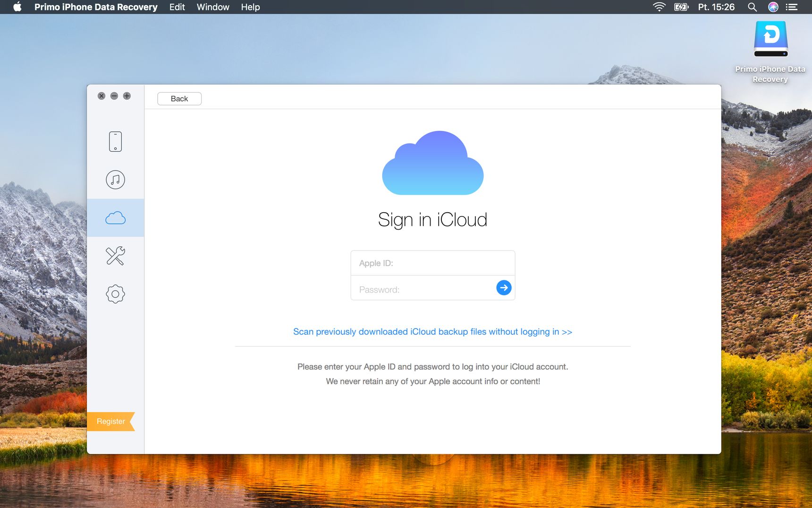The height and width of the screenshot is (508, 812).
Task: Open the Edit menu
Action: click(x=177, y=7)
